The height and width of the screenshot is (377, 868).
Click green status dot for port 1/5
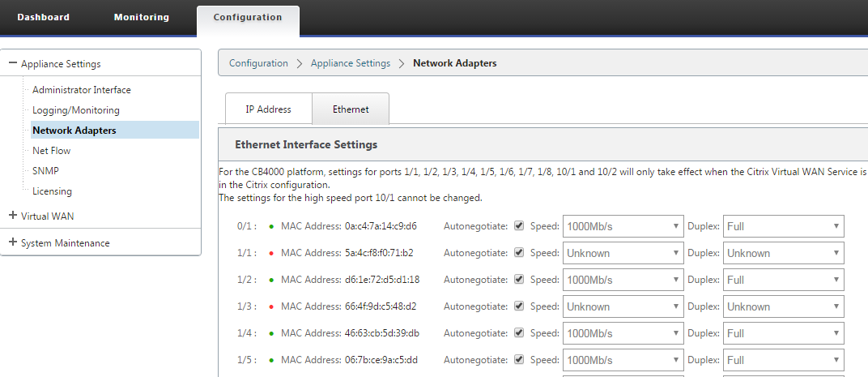(271, 360)
